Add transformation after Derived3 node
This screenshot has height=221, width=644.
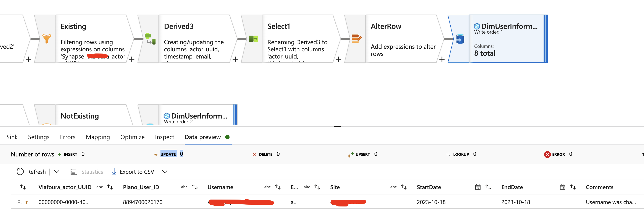[x=235, y=59]
